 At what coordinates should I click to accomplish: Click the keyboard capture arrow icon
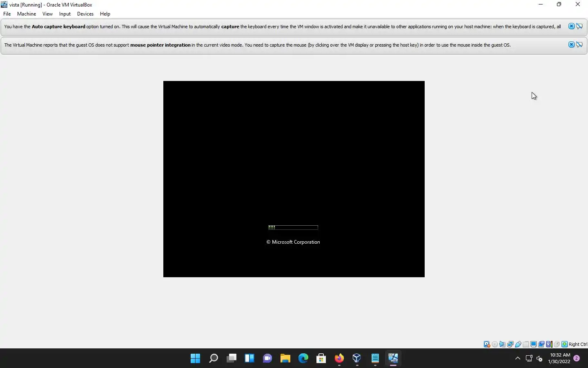pyautogui.click(x=564, y=344)
